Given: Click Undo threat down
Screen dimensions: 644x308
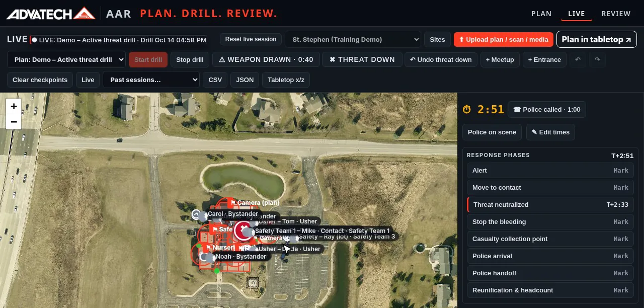Looking at the screenshot, I should point(441,59).
